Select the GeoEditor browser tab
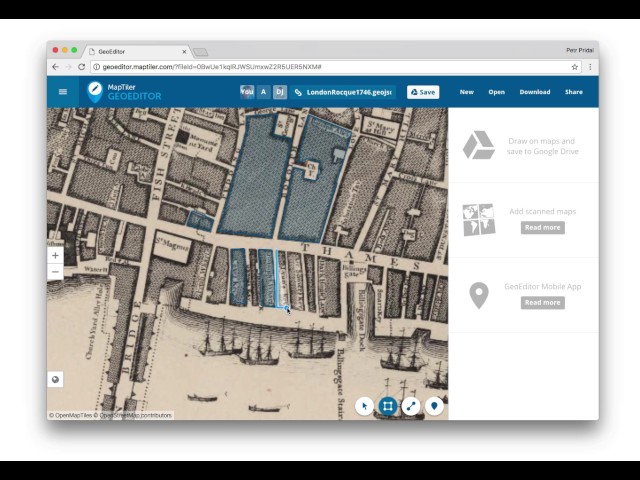 (x=137, y=51)
